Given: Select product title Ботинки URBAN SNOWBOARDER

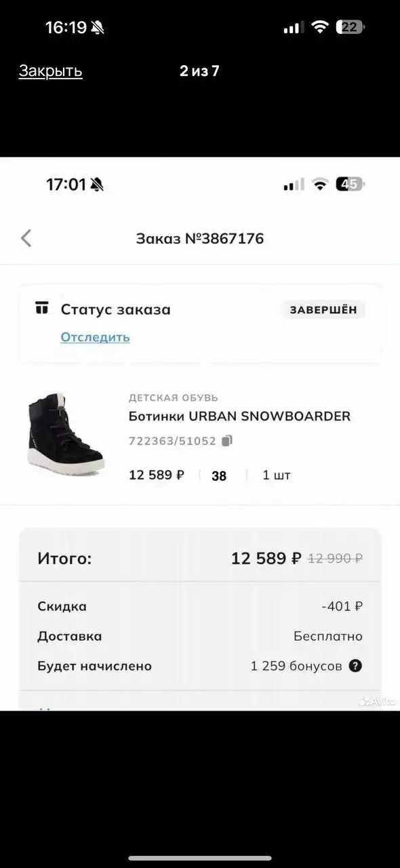Looking at the screenshot, I should 239,416.
